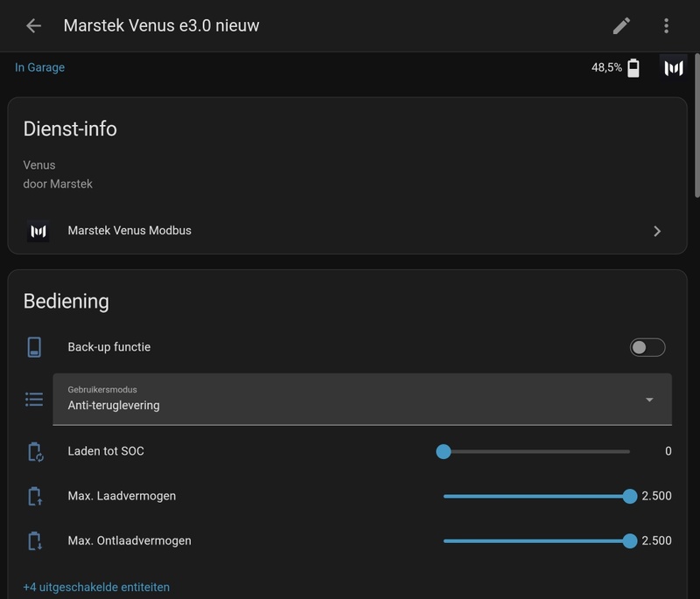Go back with the arrow icon

tap(33, 26)
